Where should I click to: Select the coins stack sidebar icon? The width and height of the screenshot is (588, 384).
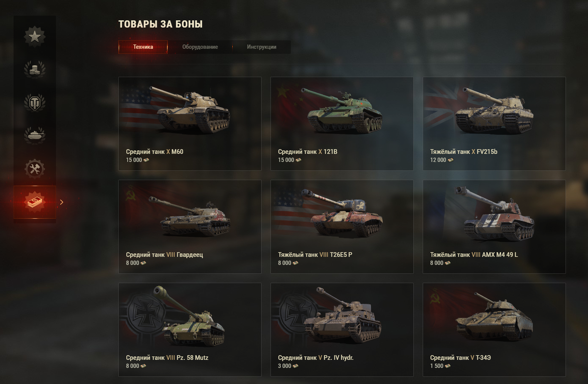tap(35, 70)
